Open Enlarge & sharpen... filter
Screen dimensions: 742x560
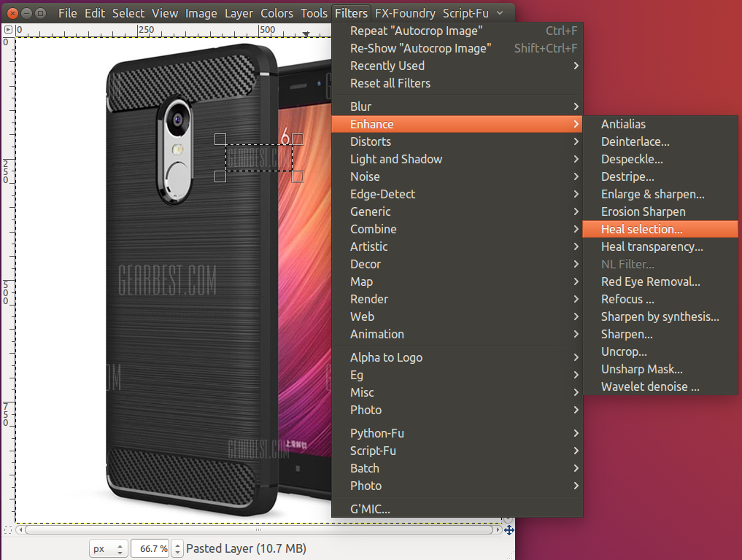660,194
